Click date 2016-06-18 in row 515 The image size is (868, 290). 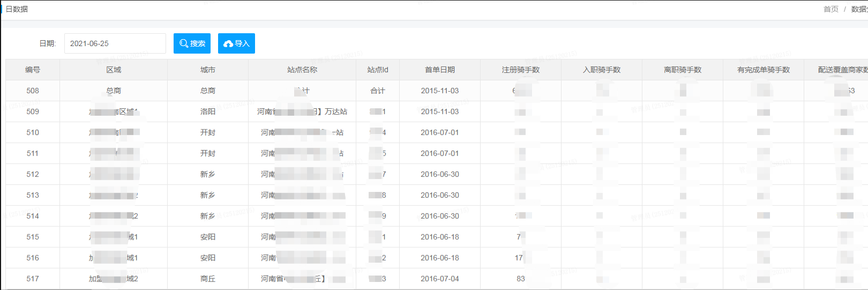440,237
